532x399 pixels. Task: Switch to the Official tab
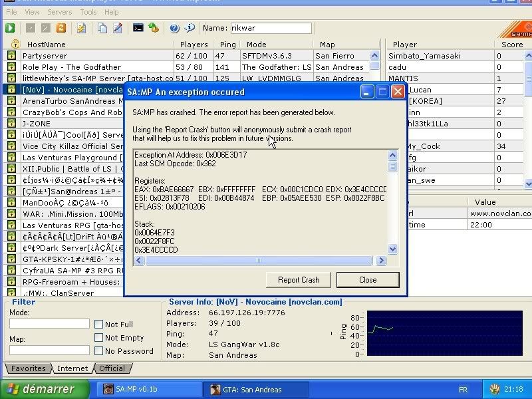(112, 368)
